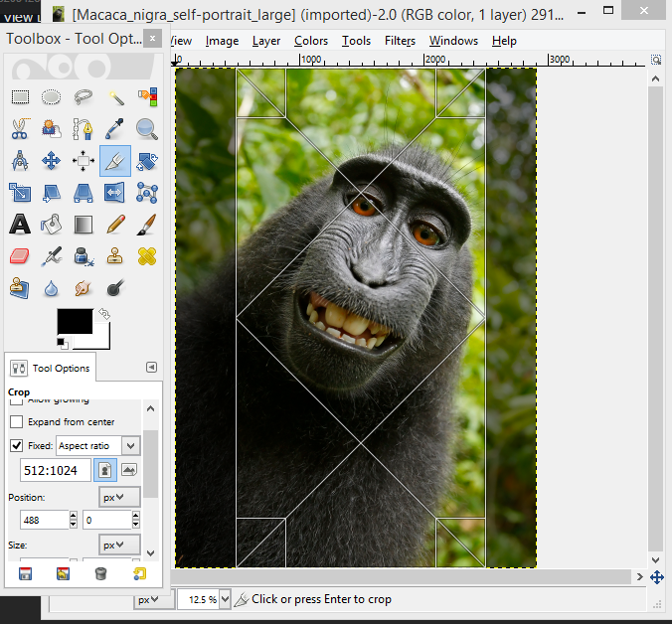Swap foreground and background colors
The image size is (672, 624).
tap(104, 314)
